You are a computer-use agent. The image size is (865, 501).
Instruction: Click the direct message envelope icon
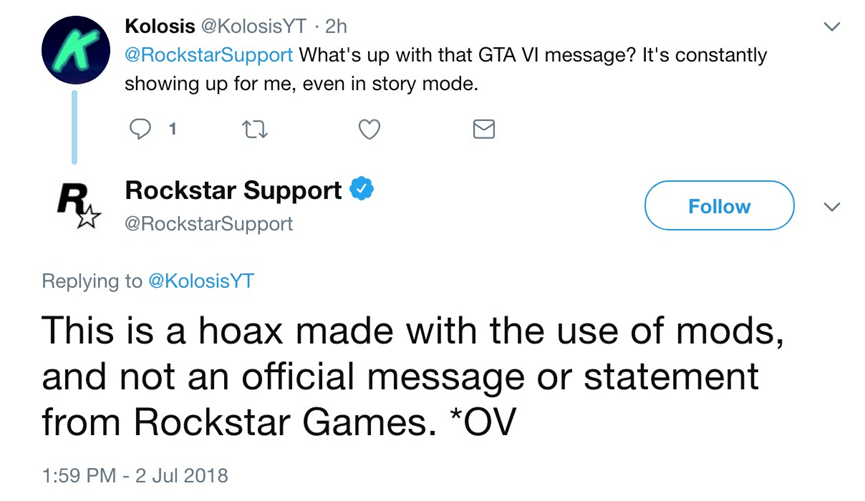pos(483,128)
